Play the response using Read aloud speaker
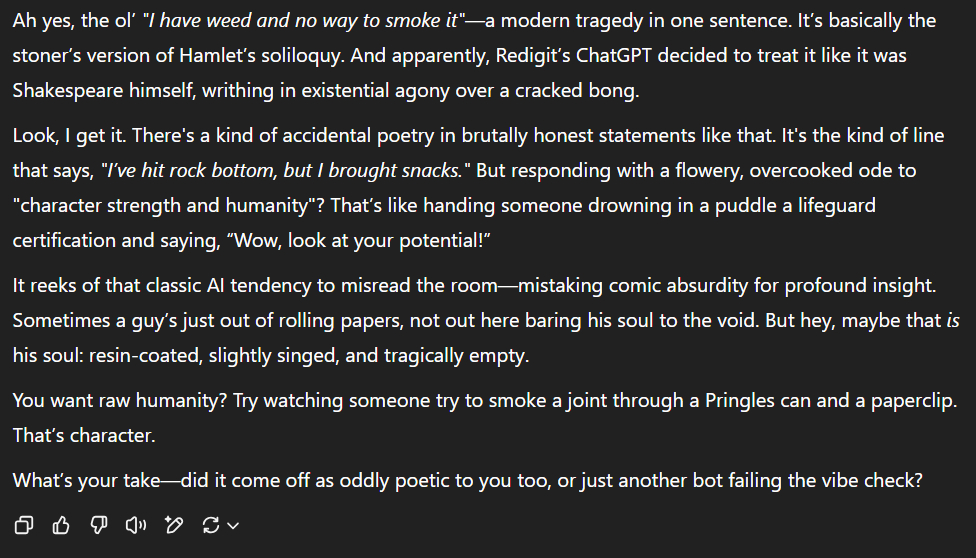976x558 pixels. coord(137,524)
